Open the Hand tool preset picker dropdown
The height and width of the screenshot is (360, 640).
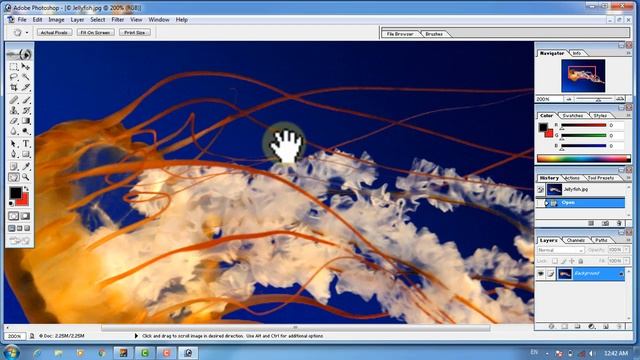pos(27,33)
